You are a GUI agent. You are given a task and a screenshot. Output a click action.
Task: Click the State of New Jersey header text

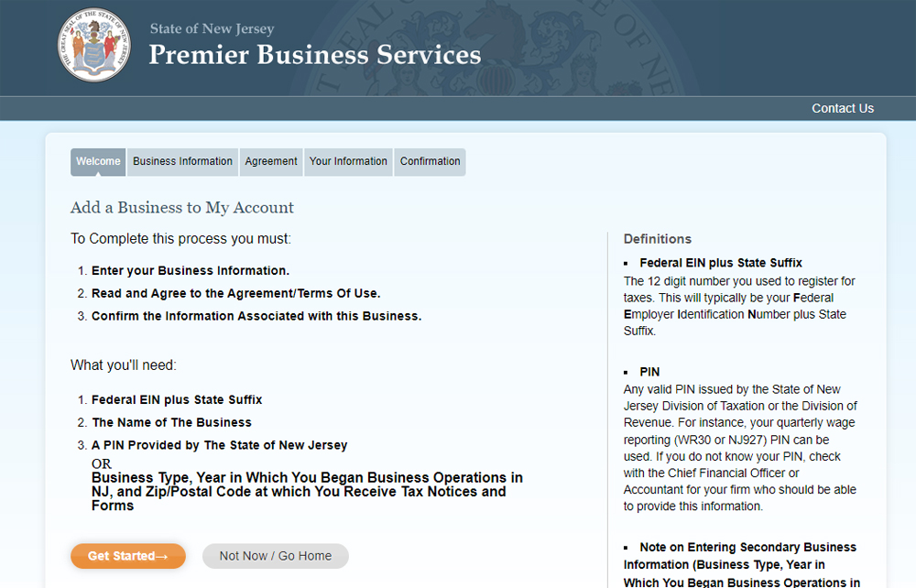[x=212, y=28]
